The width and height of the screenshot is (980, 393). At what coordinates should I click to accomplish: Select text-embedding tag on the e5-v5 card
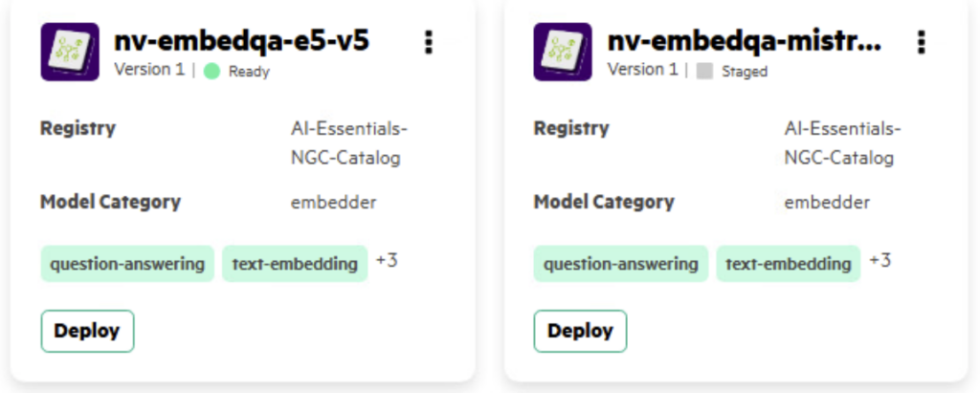(295, 263)
